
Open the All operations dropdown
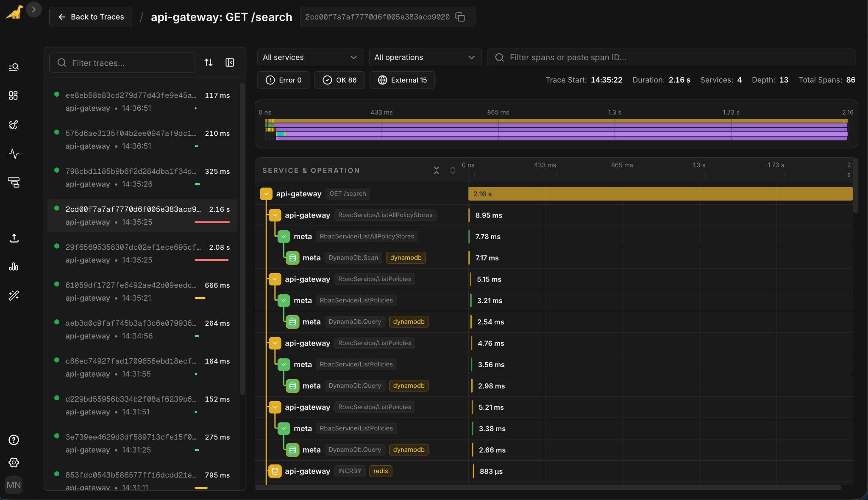[x=425, y=57]
